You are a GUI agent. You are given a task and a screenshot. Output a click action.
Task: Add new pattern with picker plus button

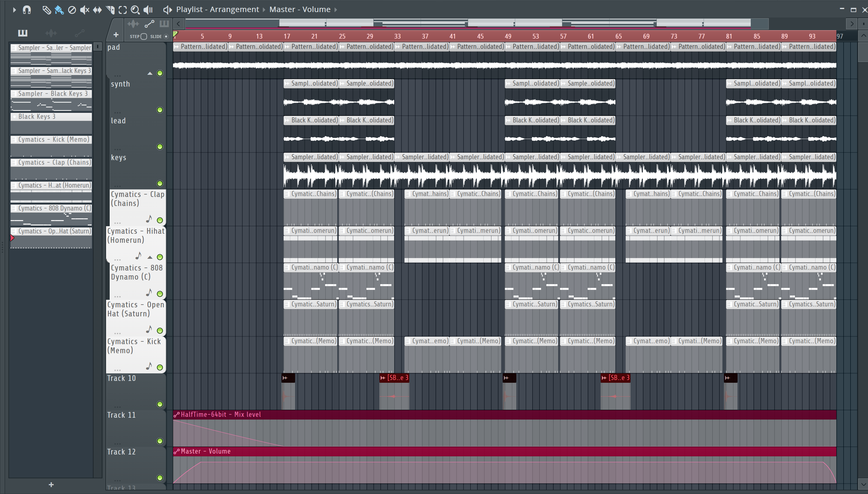click(x=51, y=485)
